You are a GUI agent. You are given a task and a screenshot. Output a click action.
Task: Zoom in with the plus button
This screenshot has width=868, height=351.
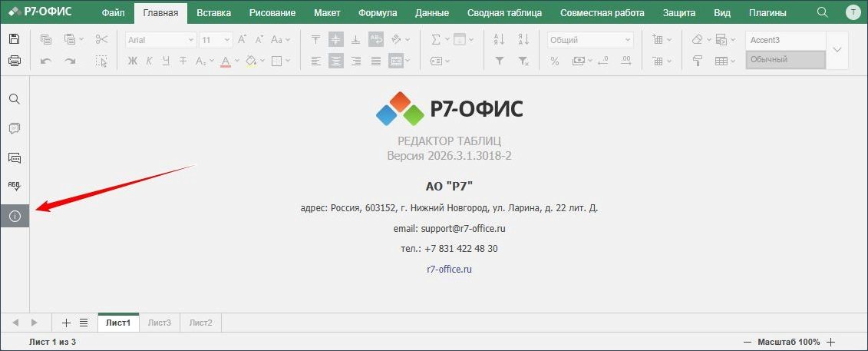[x=830, y=342]
